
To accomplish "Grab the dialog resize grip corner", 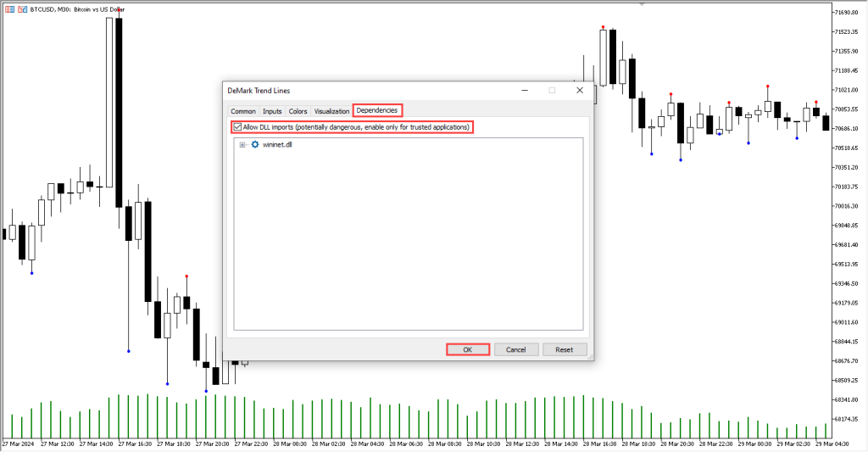I will 590,357.
